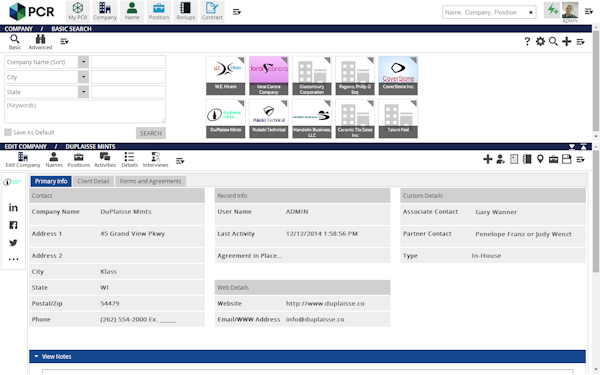Open the Interviews toolbar icon
This screenshot has height=375, width=600.
155,160
